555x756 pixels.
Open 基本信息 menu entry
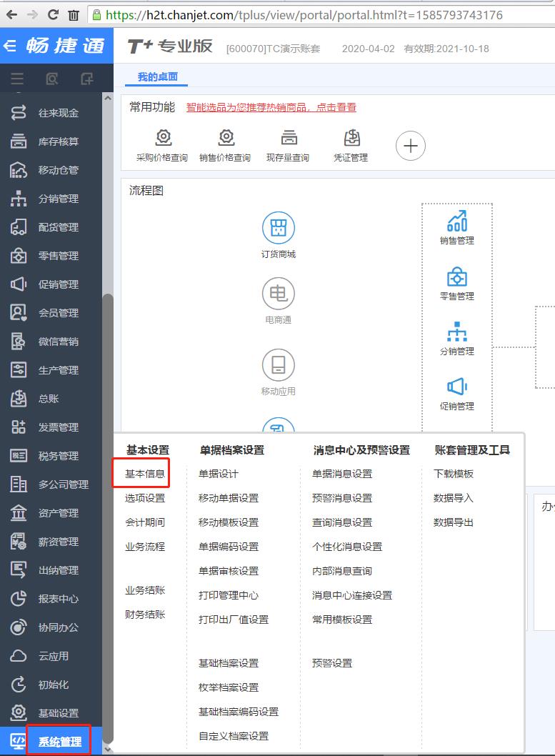145,474
